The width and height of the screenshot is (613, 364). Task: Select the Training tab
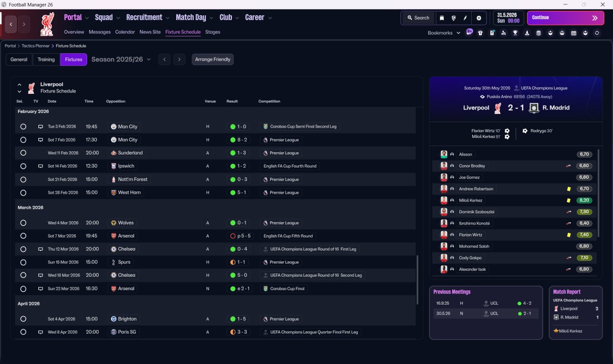click(46, 59)
